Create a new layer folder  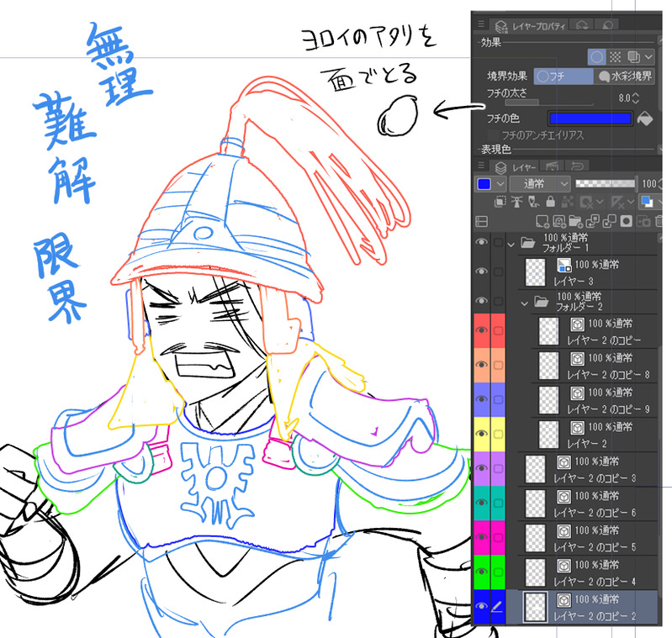pos(575,221)
